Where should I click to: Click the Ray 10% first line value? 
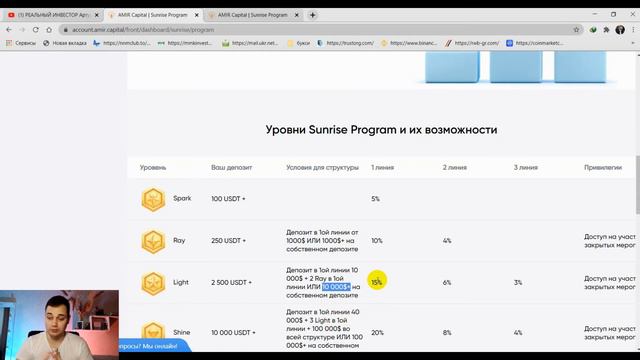point(377,241)
